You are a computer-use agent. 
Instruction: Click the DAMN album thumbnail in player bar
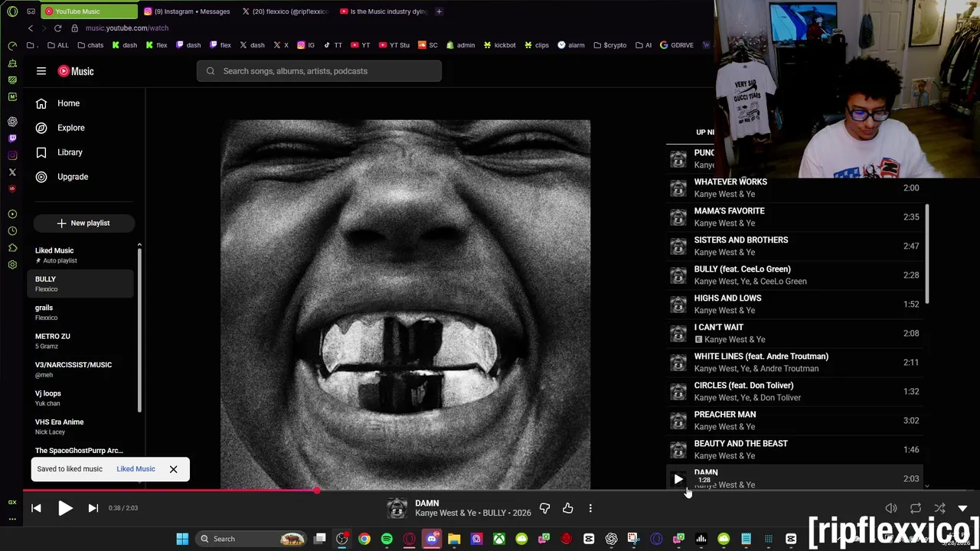397,508
